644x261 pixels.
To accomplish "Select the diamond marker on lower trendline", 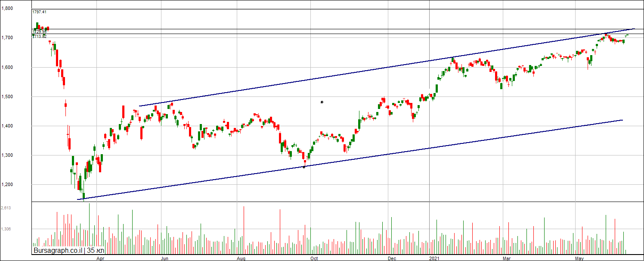I will (304, 167).
